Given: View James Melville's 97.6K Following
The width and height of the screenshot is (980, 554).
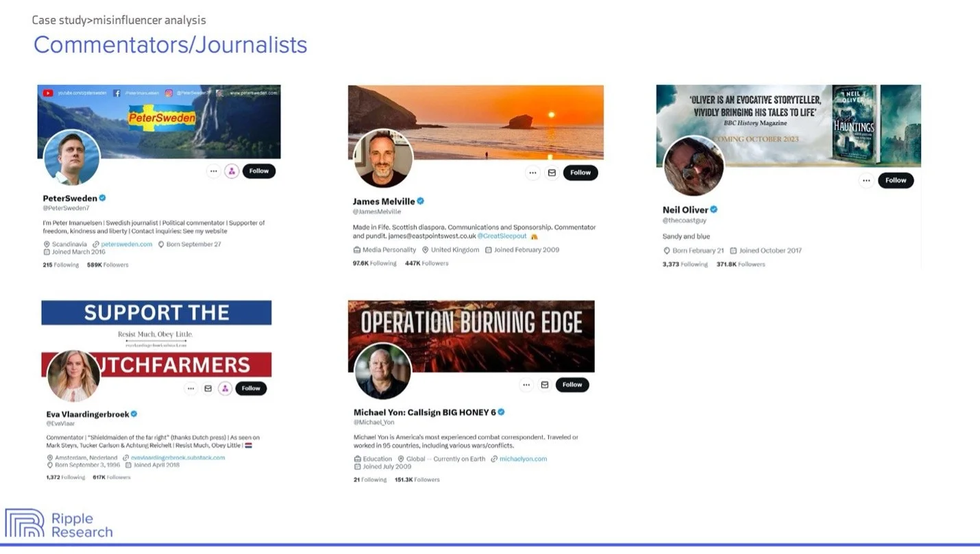Looking at the screenshot, I should (374, 263).
